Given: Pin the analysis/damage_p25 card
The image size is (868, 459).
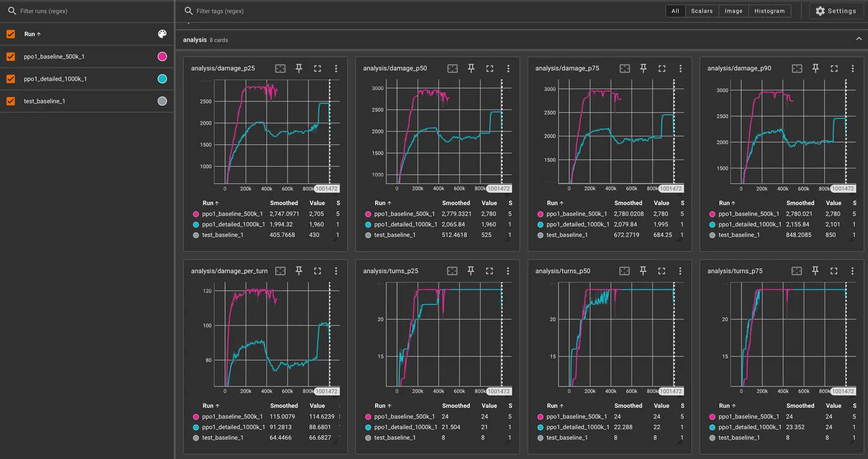Looking at the screenshot, I should 299,69.
